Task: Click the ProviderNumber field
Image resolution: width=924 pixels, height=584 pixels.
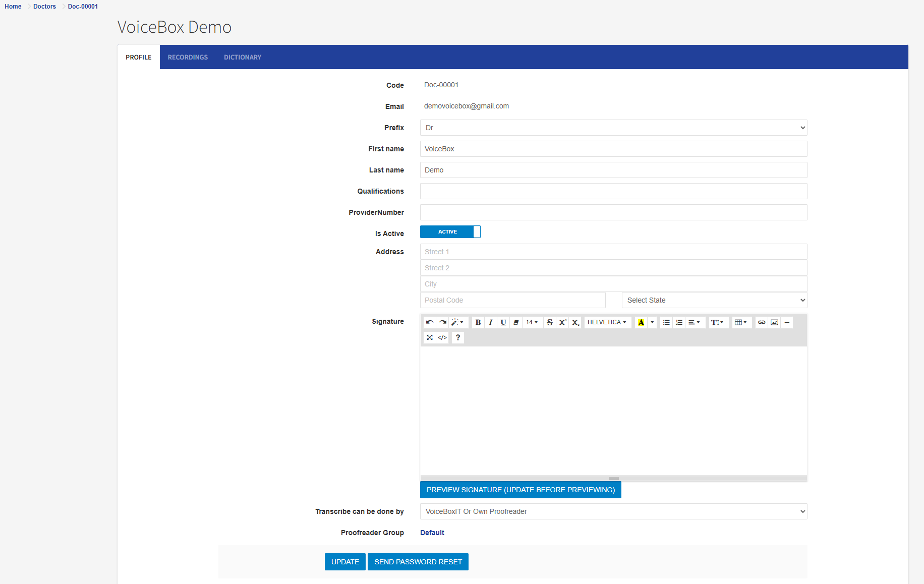Action: point(613,212)
